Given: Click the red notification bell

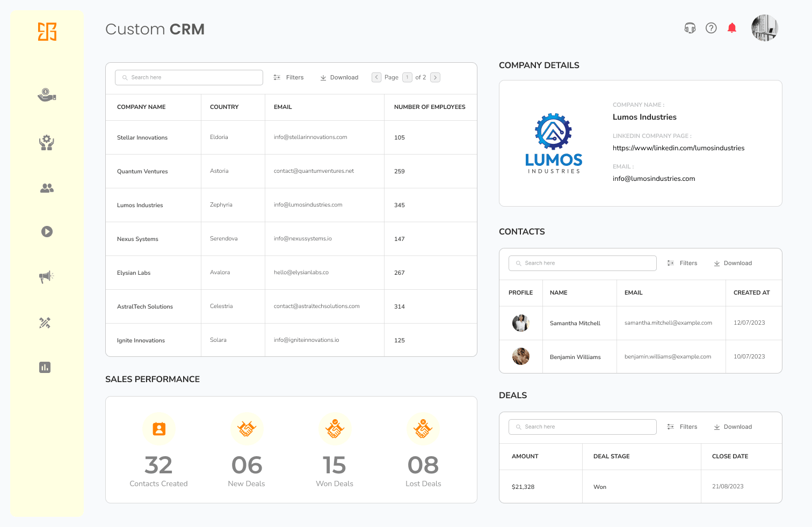Looking at the screenshot, I should pyautogui.click(x=731, y=27).
